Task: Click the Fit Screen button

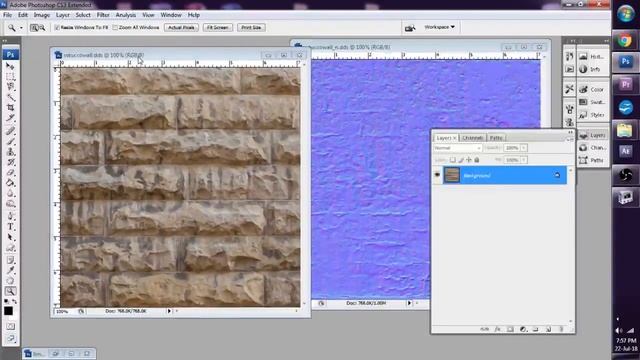Action: (218, 27)
